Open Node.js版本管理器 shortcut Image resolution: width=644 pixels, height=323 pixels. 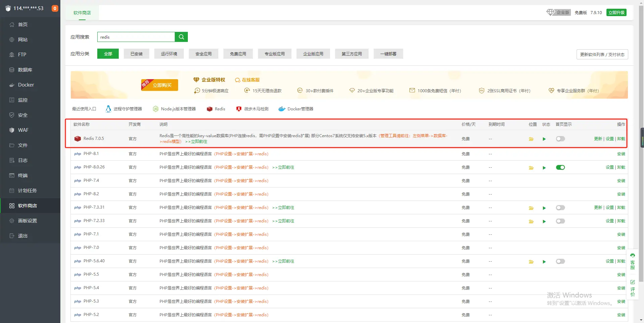(174, 109)
